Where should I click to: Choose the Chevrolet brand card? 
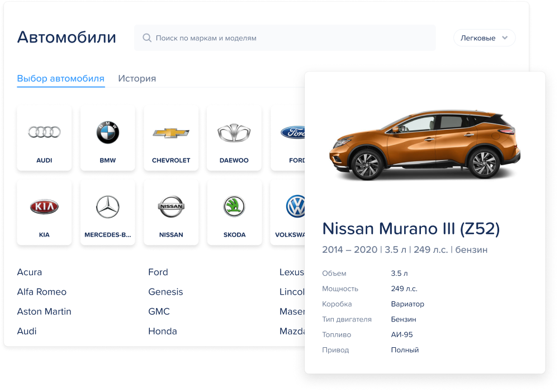coord(171,138)
